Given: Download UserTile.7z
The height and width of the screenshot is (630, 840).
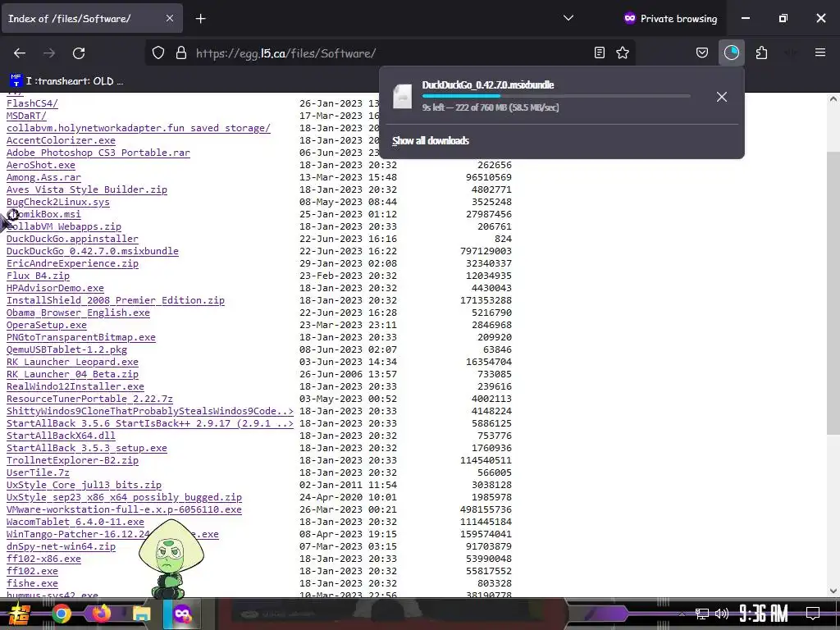Looking at the screenshot, I should [x=38, y=473].
